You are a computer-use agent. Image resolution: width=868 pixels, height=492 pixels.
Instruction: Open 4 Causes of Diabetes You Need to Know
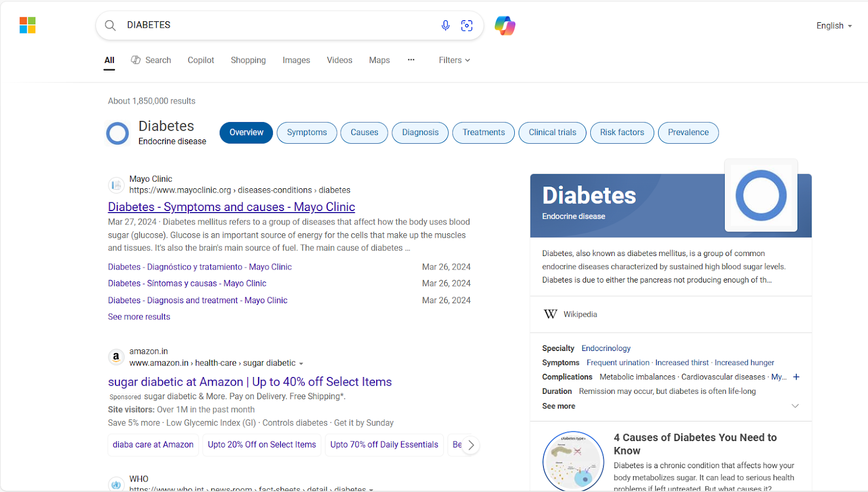695,444
